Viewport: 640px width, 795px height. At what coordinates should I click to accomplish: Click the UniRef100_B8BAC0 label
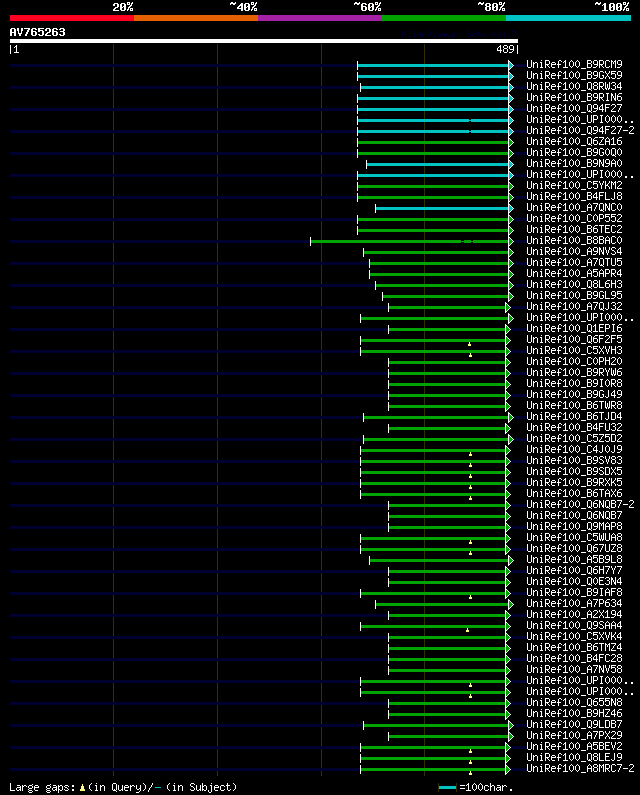[574, 240]
